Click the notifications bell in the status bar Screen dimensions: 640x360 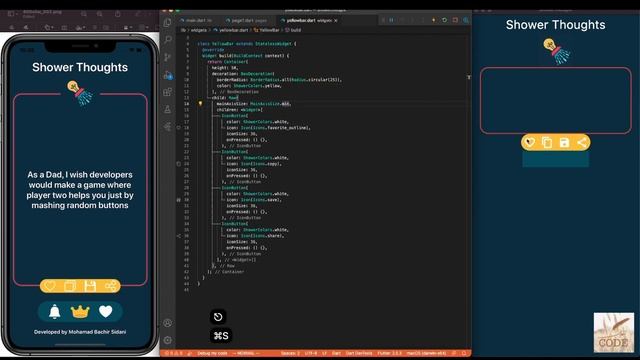[464, 353]
